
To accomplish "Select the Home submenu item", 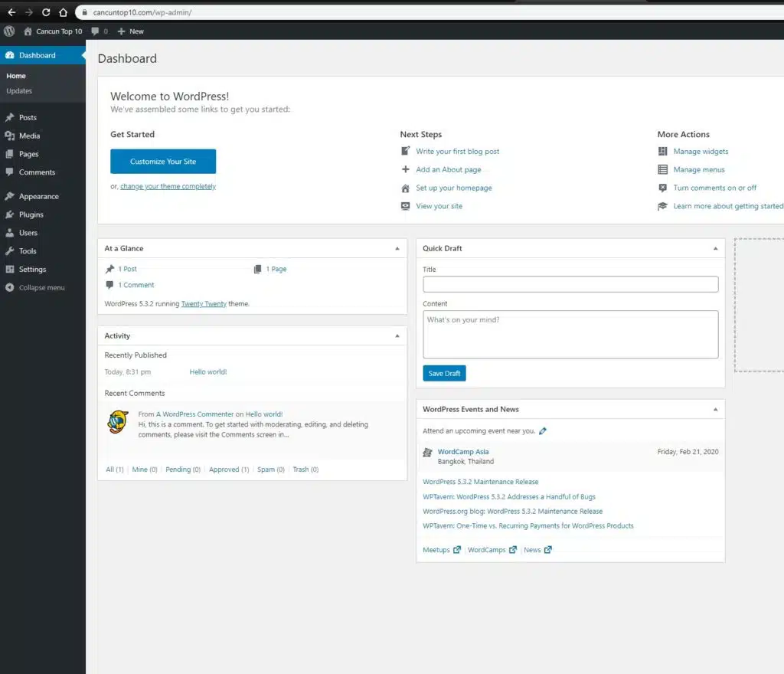I will 16,76.
